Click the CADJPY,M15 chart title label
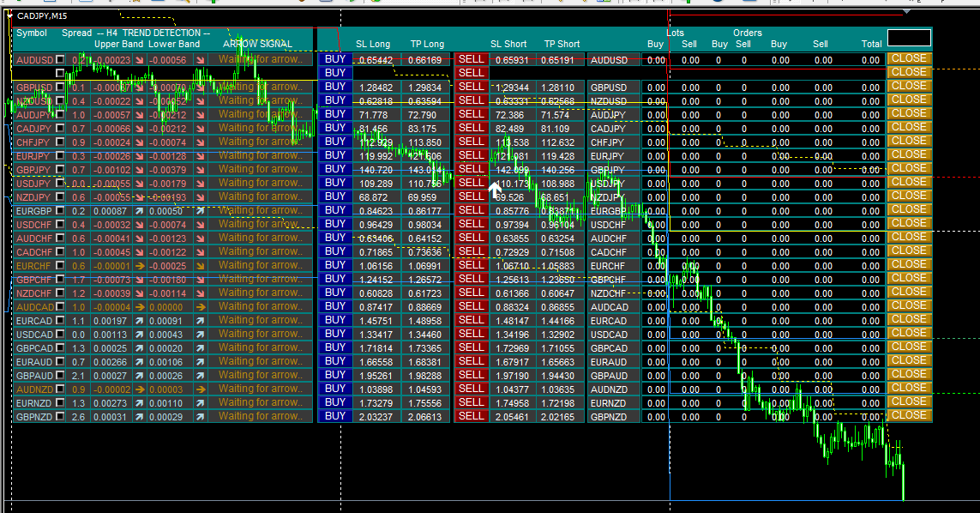The height and width of the screenshot is (513, 980). (x=42, y=15)
